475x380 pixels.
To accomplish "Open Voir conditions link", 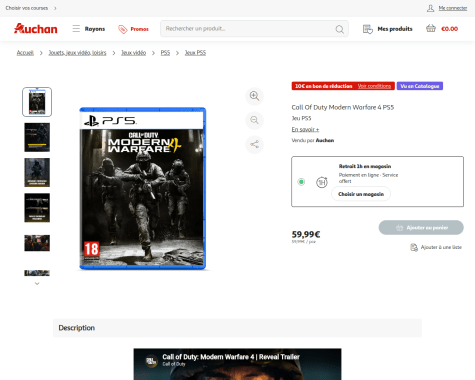I will click(x=374, y=86).
